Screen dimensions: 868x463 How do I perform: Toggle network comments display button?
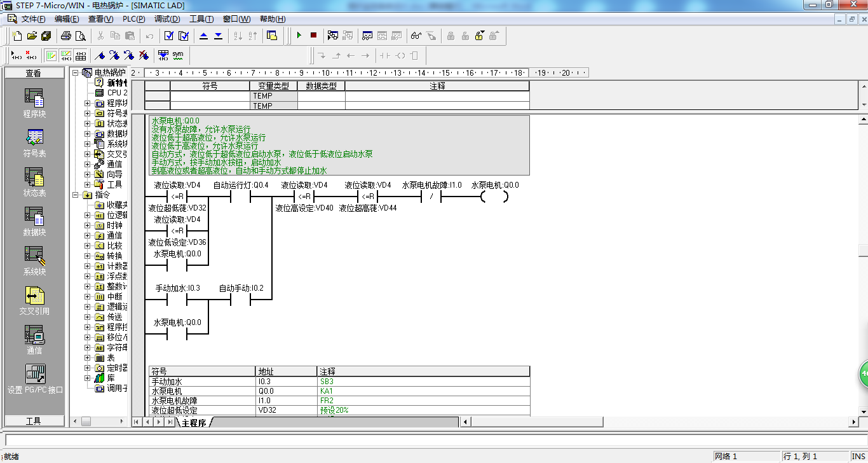tap(66, 55)
